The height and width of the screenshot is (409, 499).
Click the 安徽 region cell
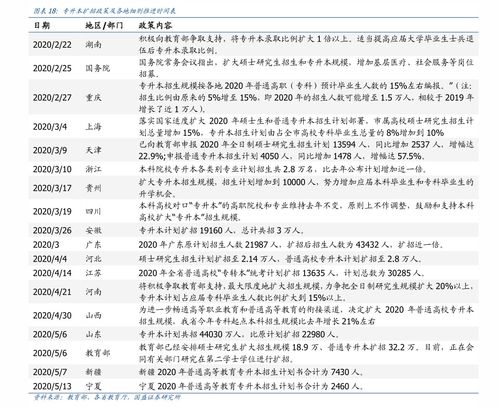(x=94, y=230)
